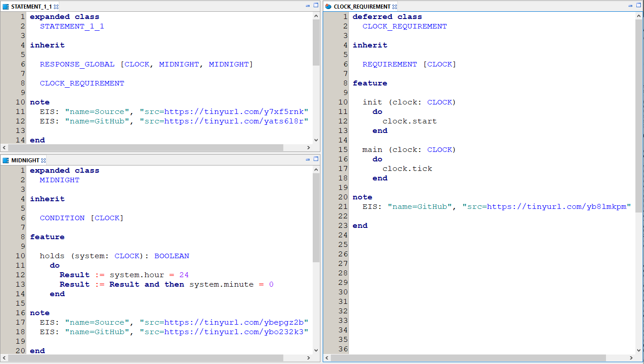Close the MIDNIGHT editor tab

43,161
